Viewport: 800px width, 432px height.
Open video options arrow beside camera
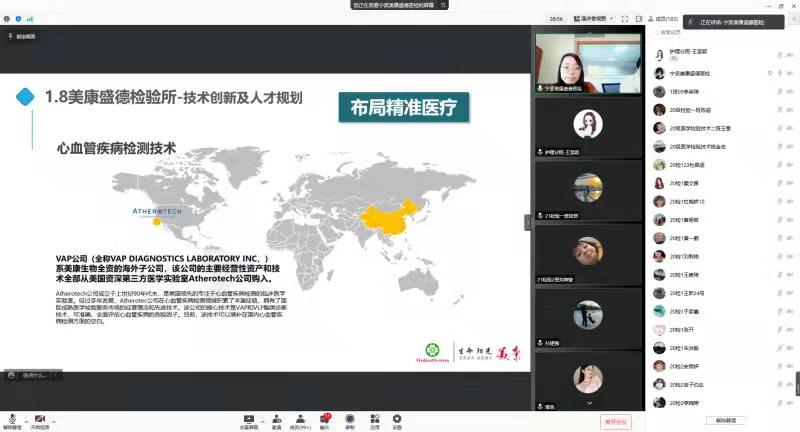54,421
